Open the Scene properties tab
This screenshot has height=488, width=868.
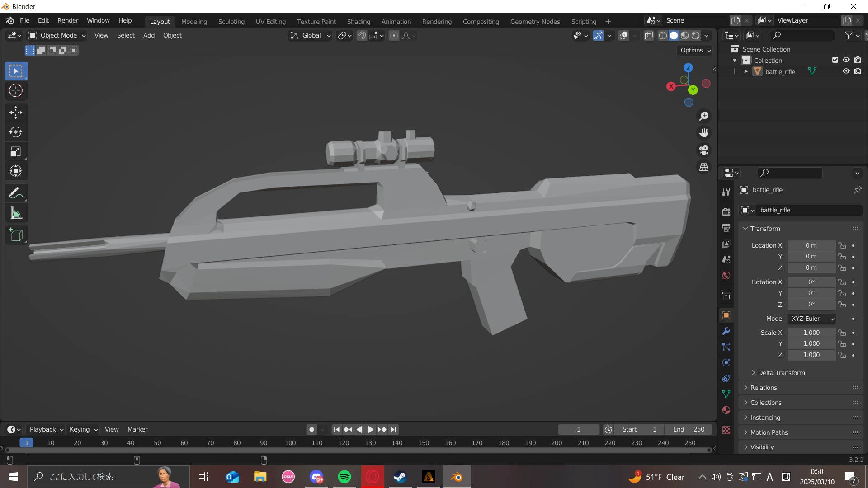[x=726, y=259]
